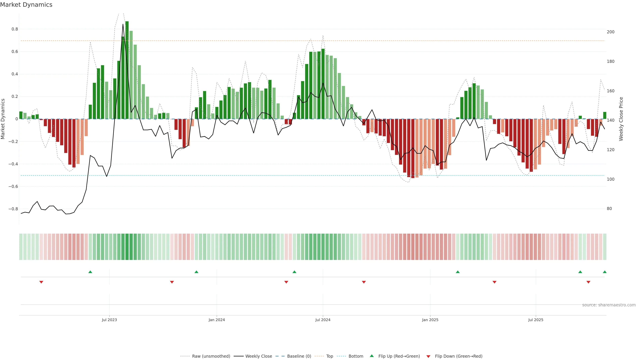Toggle the Baseline (0) legend entry
Viewport: 644px width, 362px height.
point(299,356)
